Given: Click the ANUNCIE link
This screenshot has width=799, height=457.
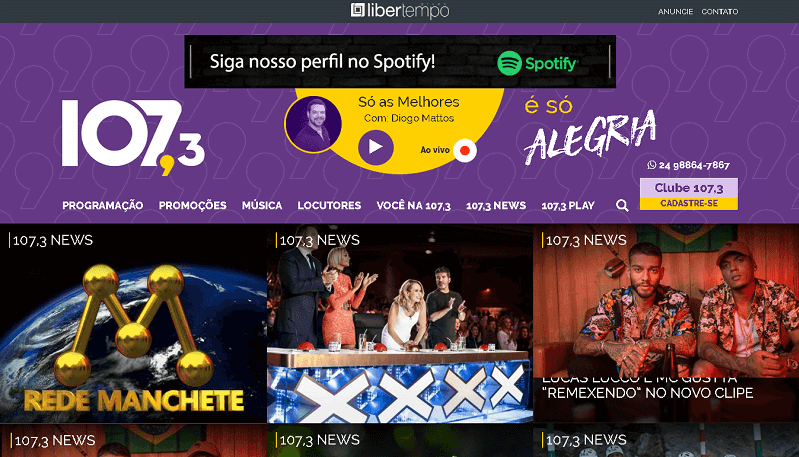Looking at the screenshot, I should click(x=675, y=11).
